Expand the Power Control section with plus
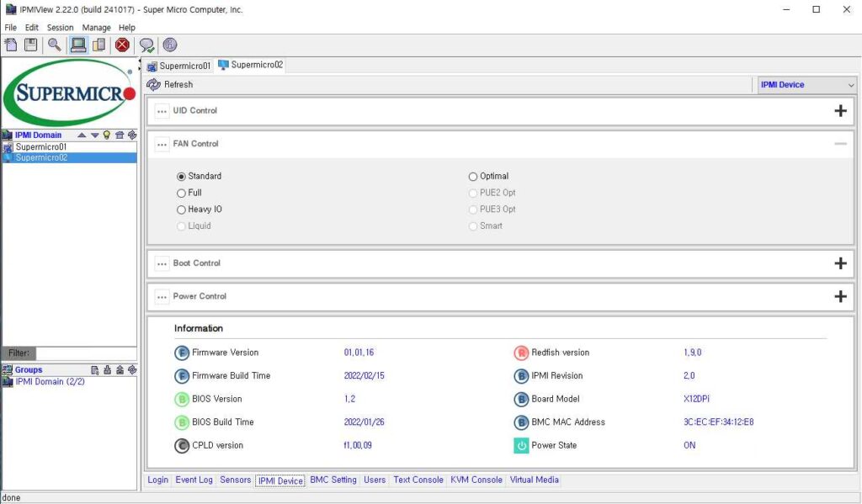862x504 pixels. pyautogui.click(x=841, y=297)
